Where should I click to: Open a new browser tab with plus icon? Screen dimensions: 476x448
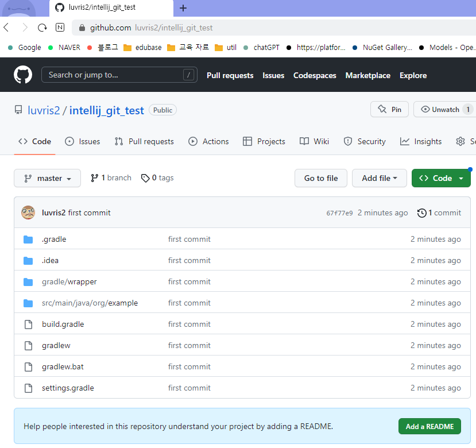(x=183, y=8)
